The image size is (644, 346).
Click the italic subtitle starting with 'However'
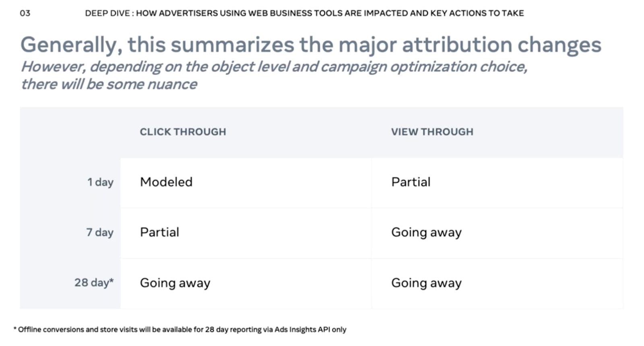coord(274,67)
